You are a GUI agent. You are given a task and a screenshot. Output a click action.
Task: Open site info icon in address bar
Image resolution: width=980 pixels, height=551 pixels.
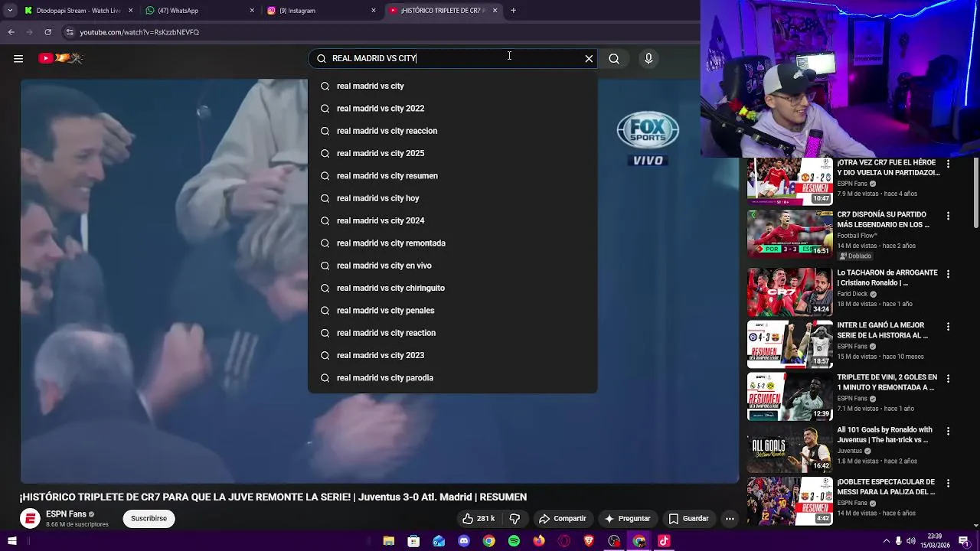click(x=70, y=32)
